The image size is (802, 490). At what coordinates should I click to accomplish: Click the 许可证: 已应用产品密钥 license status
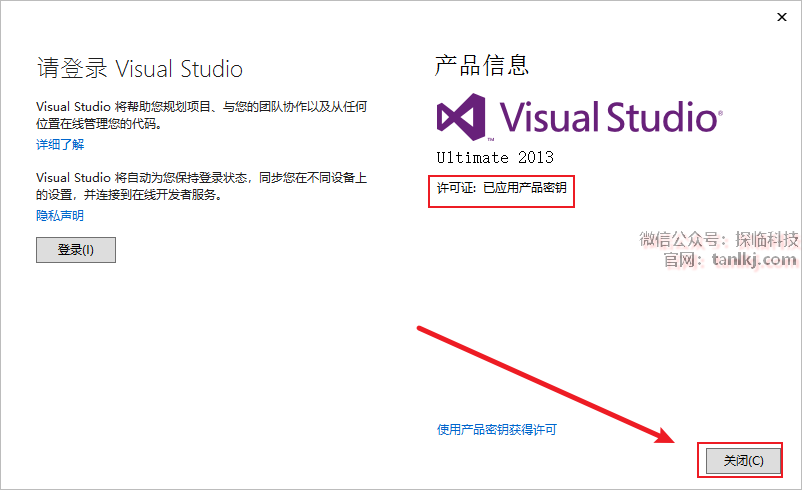(x=501, y=188)
